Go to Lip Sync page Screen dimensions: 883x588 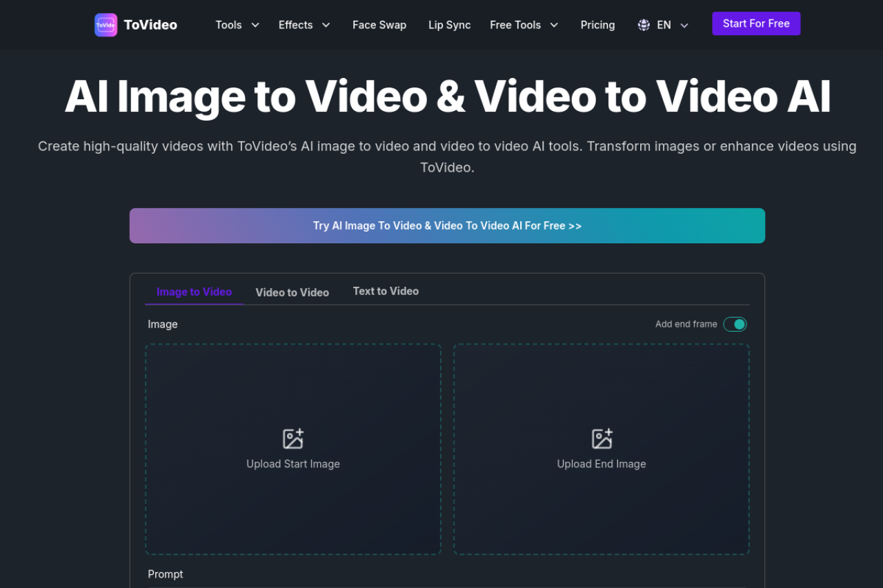449,25
